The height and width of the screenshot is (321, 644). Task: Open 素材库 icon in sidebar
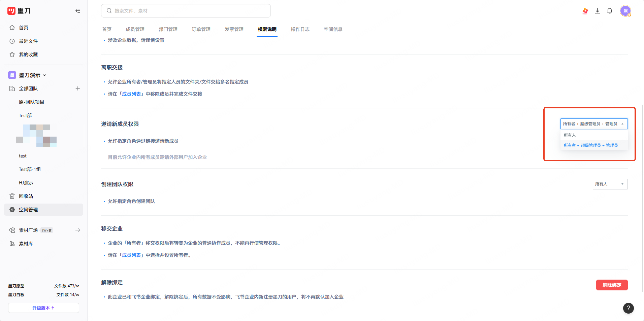point(12,244)
